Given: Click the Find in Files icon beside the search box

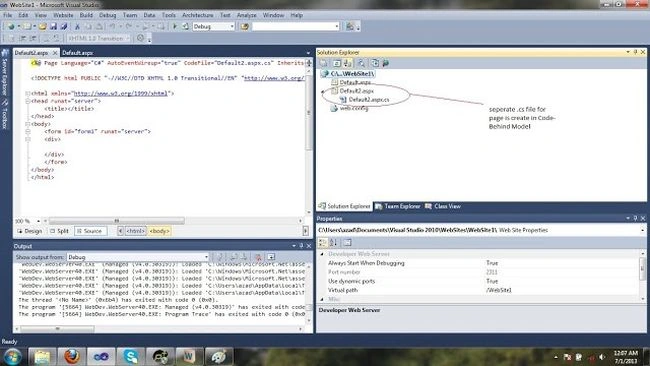Looking at the screenshot, I should pos(245,27).
